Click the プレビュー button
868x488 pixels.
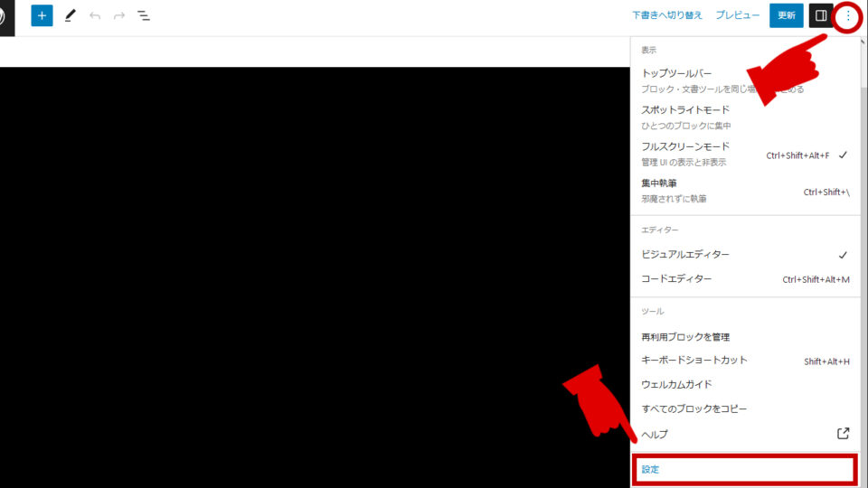(x=738, y=16)
